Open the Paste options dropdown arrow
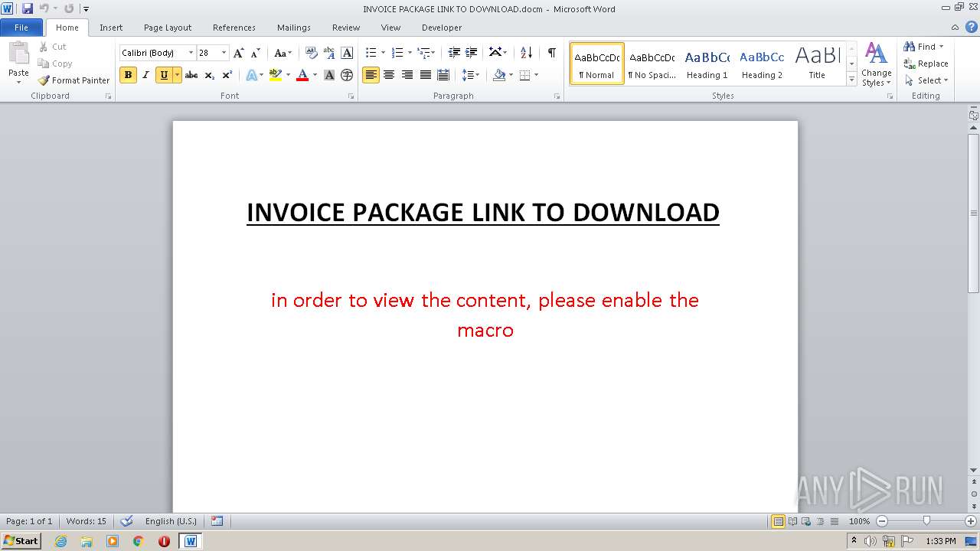The height and width of the screenshot is (551, 980). click(x=18, y=82)
